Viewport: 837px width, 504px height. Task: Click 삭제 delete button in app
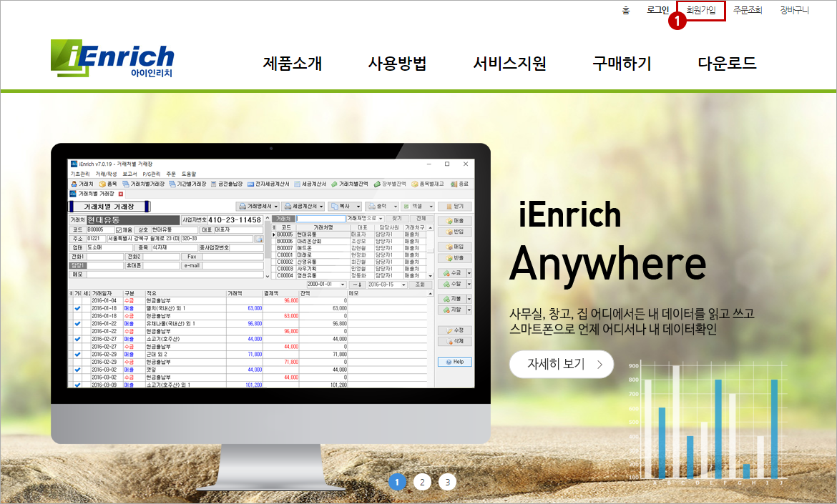click(454, 341)
